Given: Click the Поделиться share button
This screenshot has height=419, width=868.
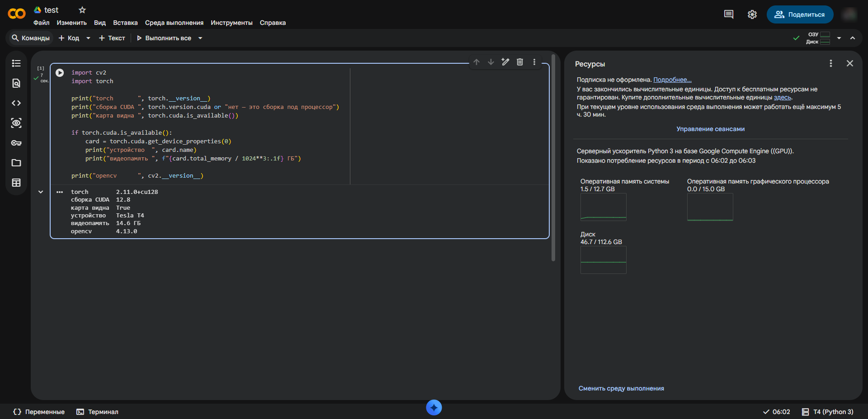Looking at the screenshot, I should pos(800,14).
